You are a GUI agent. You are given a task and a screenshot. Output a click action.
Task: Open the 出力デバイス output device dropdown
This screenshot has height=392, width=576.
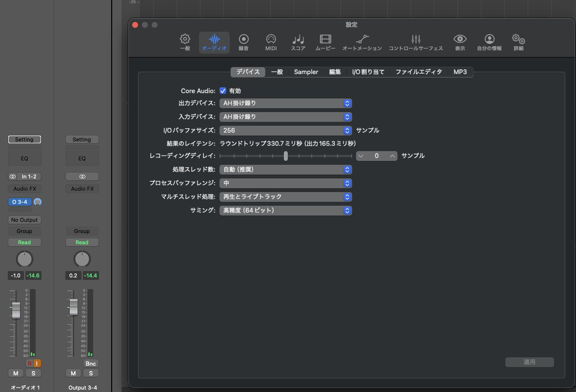285,103
